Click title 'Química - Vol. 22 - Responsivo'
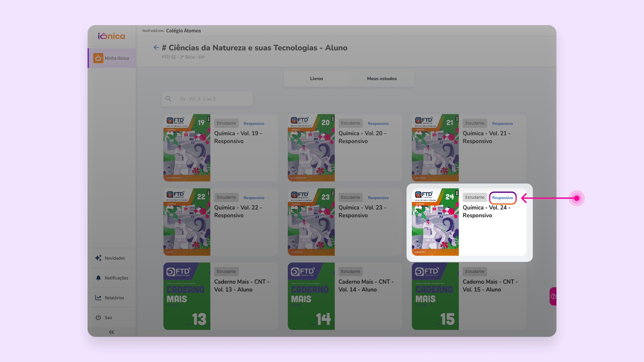Screen dimensions: 644x362 pos(238,211)
